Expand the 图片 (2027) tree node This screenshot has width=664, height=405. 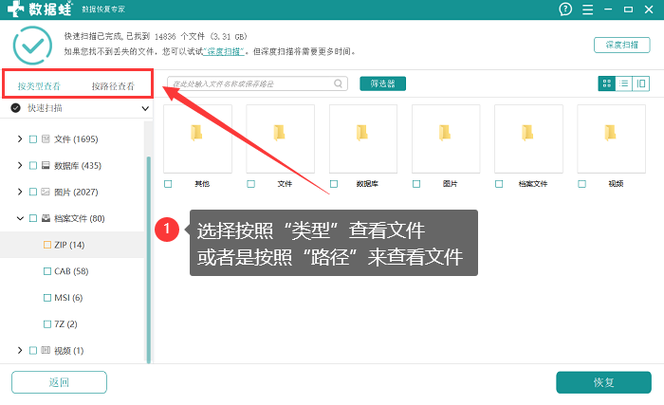(x=19, y=192)
